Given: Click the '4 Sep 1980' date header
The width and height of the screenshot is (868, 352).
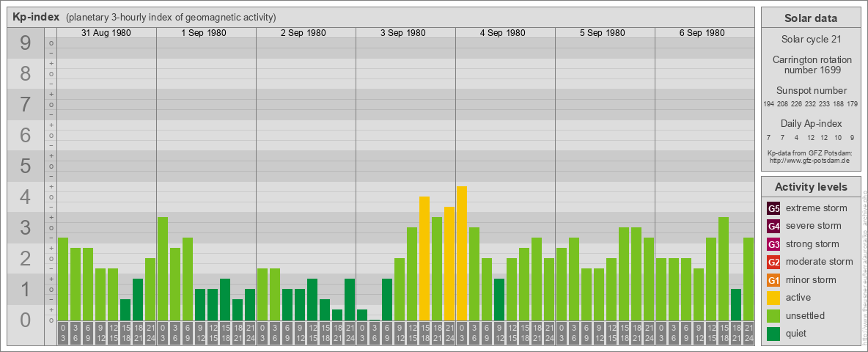Looking at the screenshot, I should (503, 33).
